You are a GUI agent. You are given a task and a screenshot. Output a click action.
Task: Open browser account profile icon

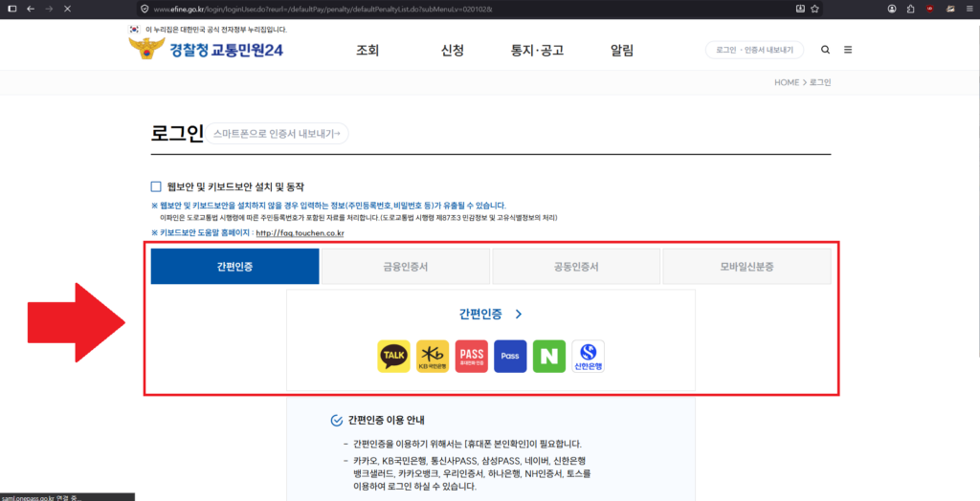pos(892,9)
